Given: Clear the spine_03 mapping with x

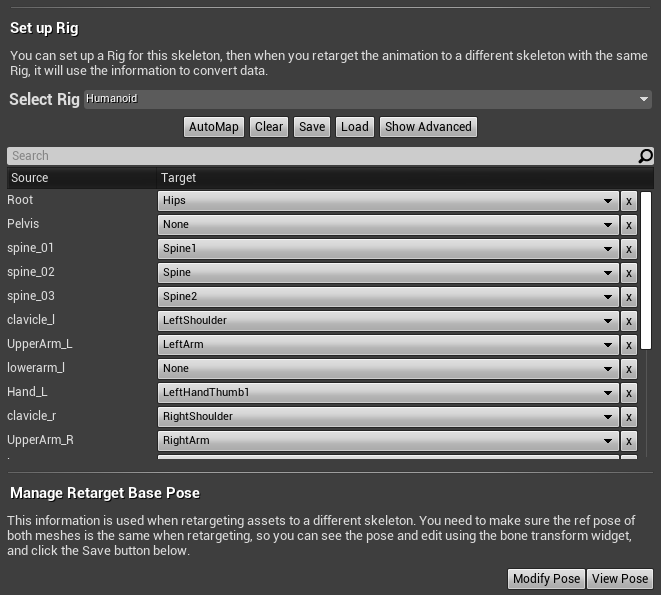Looking at the screenshot, I should (x=629, y=297).
